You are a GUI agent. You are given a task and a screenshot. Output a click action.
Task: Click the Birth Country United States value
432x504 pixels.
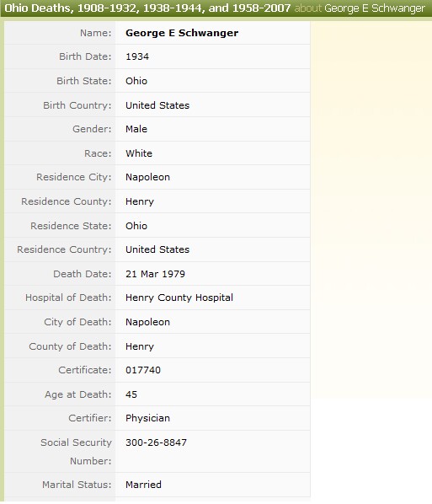(x=157, y=105)
